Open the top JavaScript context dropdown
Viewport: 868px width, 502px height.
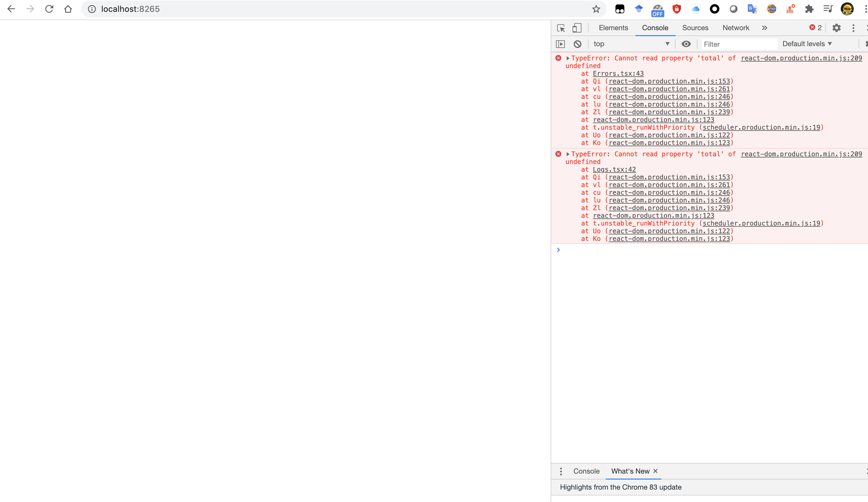[x=631, y=44]
